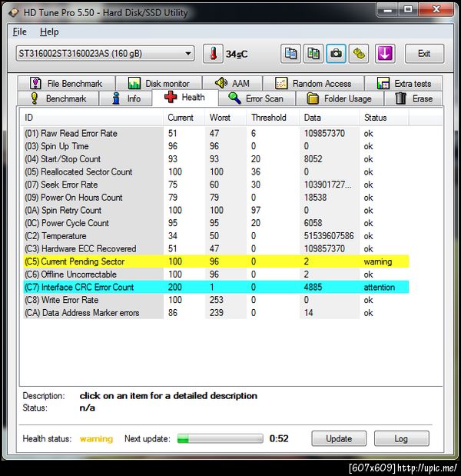Click the attention status in C7 row
This screenshot has height=476, width=461.
380,287
